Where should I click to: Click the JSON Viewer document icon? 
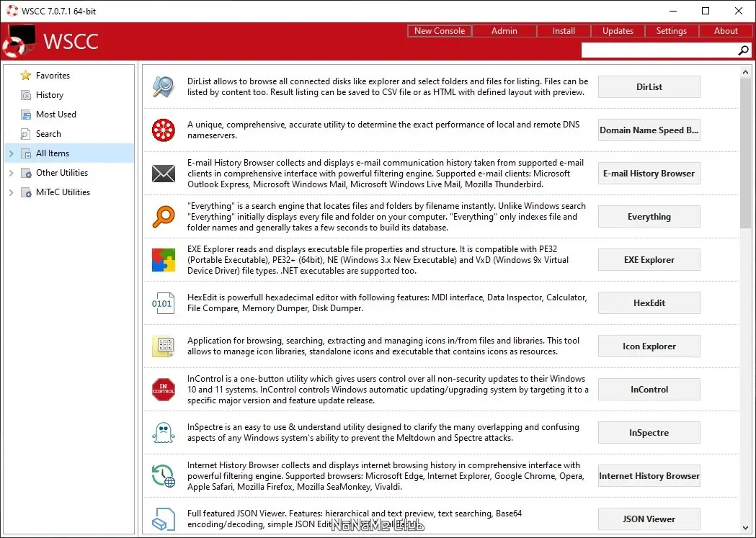pyautogui.click(x=164, y=519)
